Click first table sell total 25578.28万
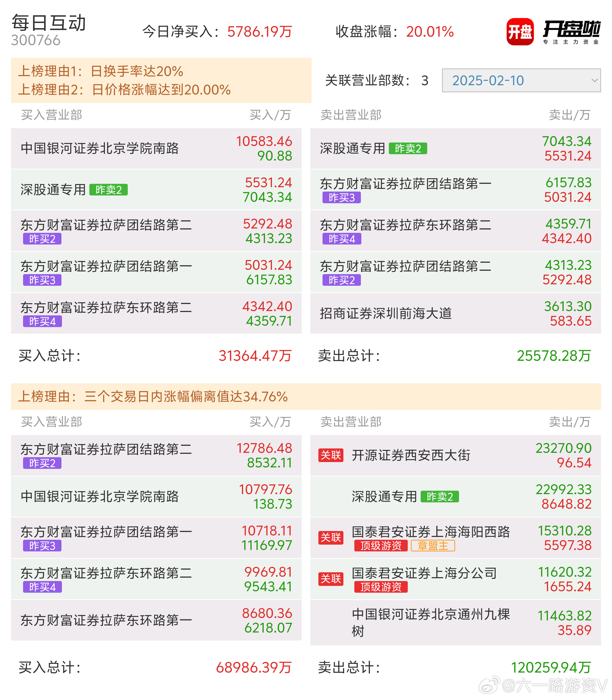The image size is (612, 700). click(554, 355)
